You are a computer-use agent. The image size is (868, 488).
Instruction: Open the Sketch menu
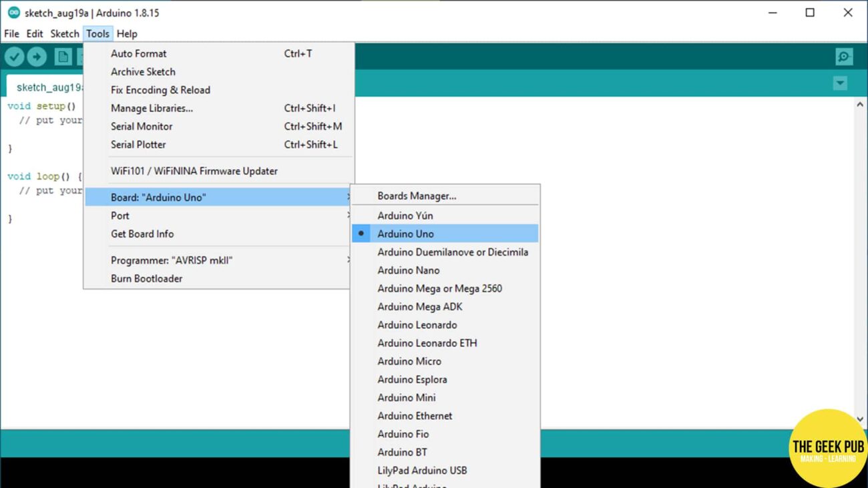point(64,33)
